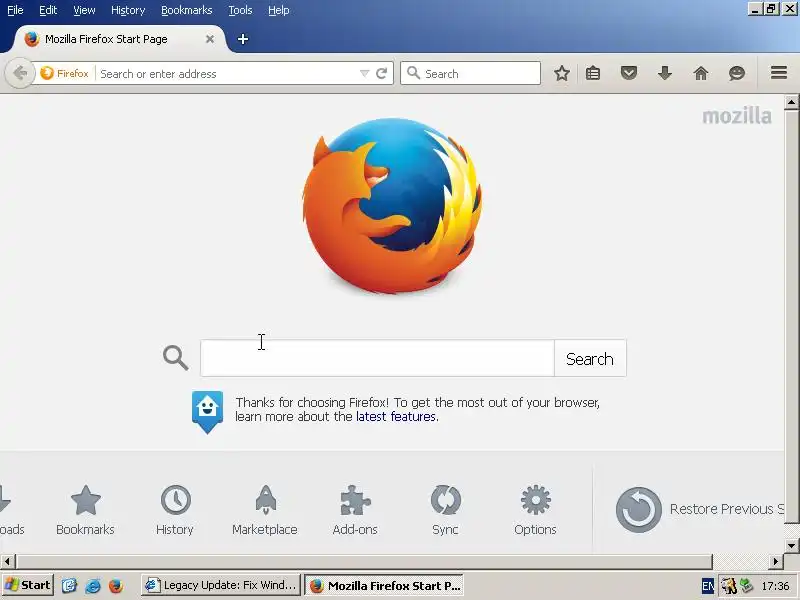
Task: Click vertical scrollbar down arrow
Action: click(x=791, y=545)
